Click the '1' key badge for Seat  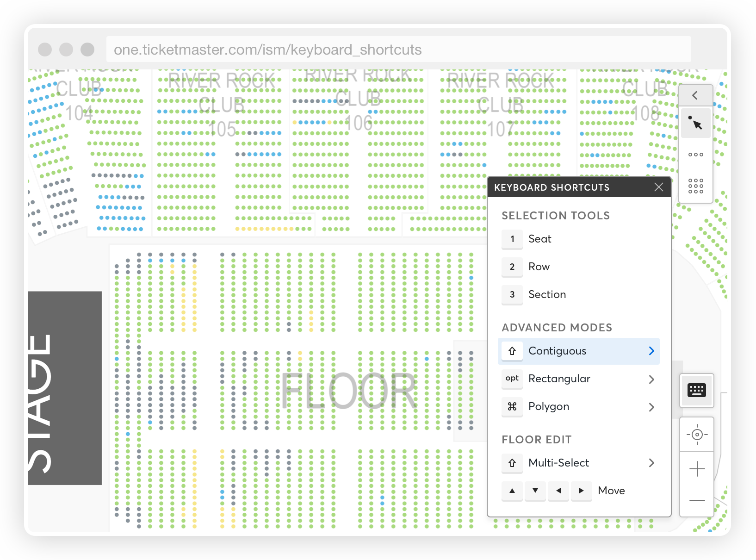pyautogui.click(x=512, y=239)
